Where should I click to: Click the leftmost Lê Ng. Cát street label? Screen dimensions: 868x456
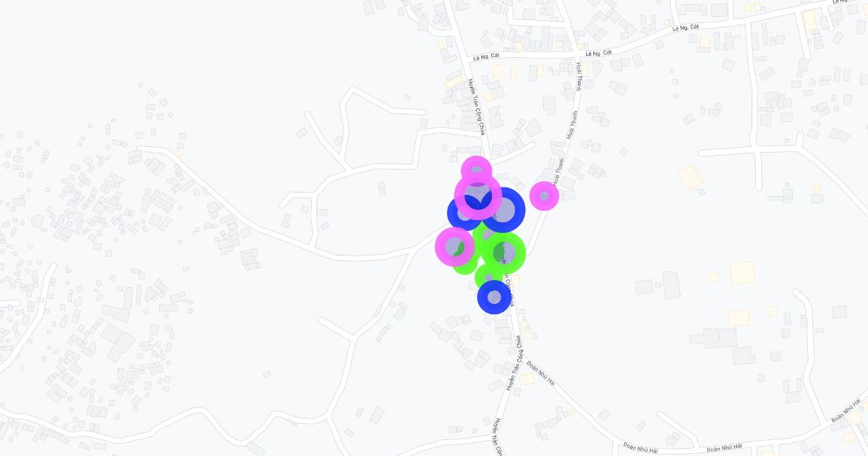coord(486,56)
